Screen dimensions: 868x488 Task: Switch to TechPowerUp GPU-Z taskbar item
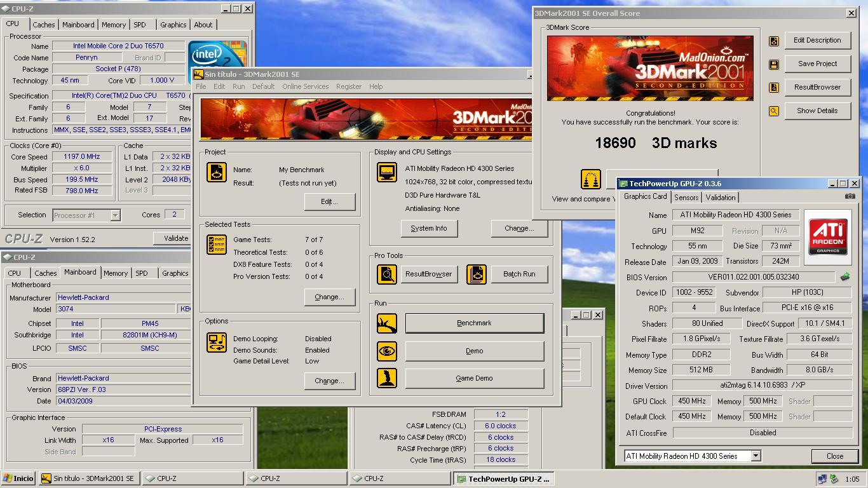[x=504, y=478]
